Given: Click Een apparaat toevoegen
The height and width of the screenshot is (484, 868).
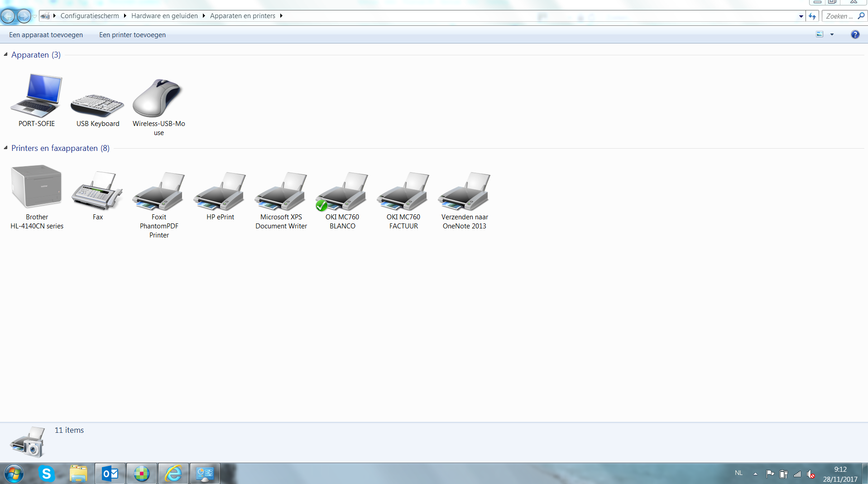Looking at the screenshot, I should [46, 35].
